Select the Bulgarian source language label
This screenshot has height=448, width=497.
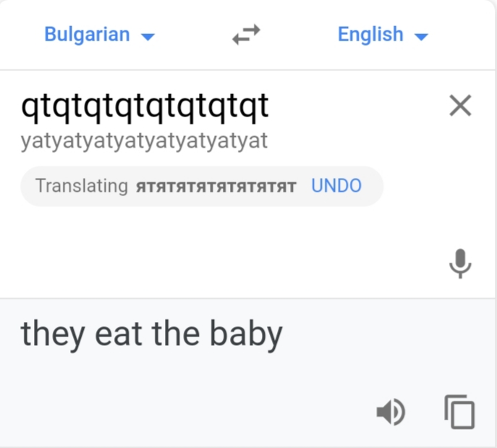pos(87,35)
